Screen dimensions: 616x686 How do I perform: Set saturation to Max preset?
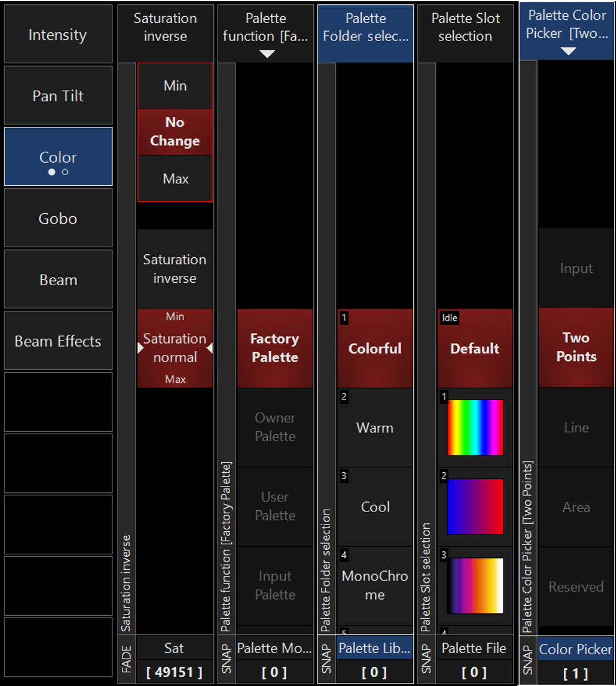pyautogui.click(x=175, y=178)
